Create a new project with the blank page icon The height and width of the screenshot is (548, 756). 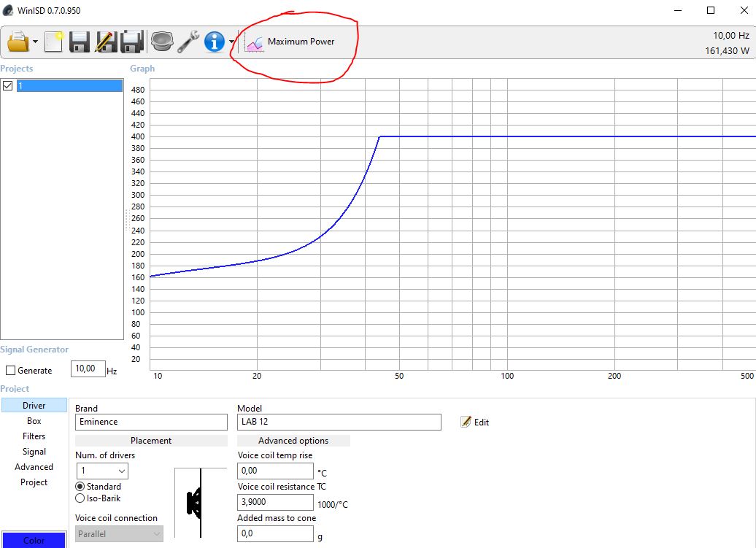click(x=54, y=42)
